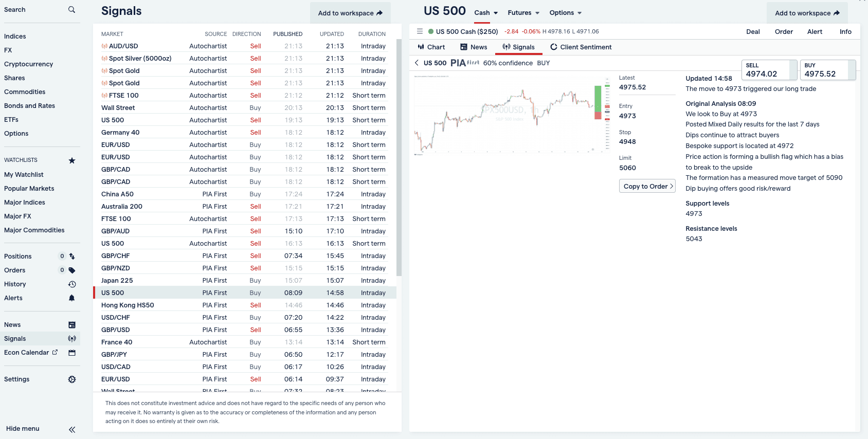
Task: Select the GBP/JPY signal row
Action: [x=245, y=355]
